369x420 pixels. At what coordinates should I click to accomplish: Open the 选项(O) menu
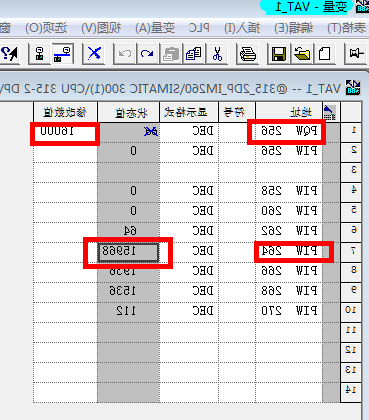coord(47,28)
